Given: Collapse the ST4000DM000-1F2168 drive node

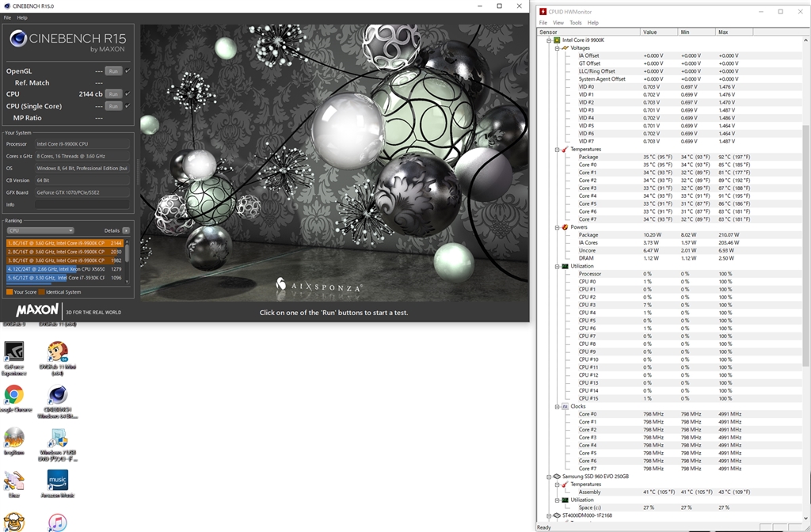Looking at the screenshot, I should [549, 515].
